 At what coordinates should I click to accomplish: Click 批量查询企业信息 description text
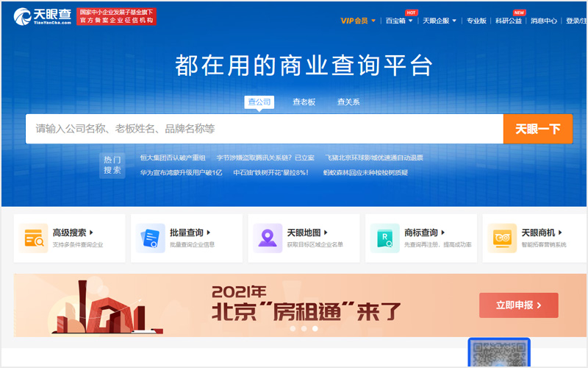pyautogui.click(x=193, y=244)
